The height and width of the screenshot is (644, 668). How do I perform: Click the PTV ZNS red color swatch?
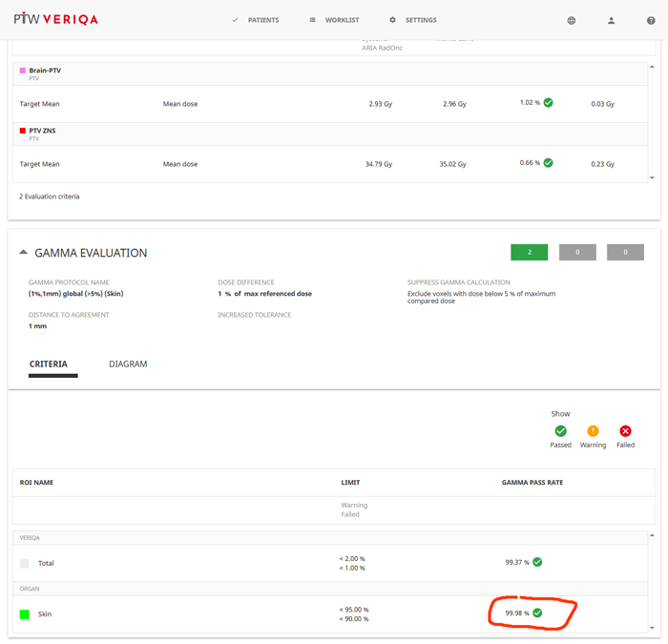(23, 131)
